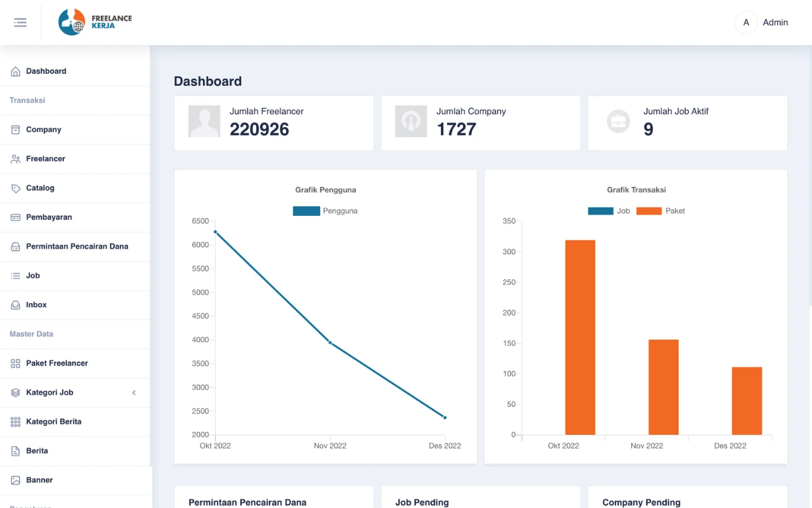
Task: Click the hamburger menu icon
Action: (20, 22)
